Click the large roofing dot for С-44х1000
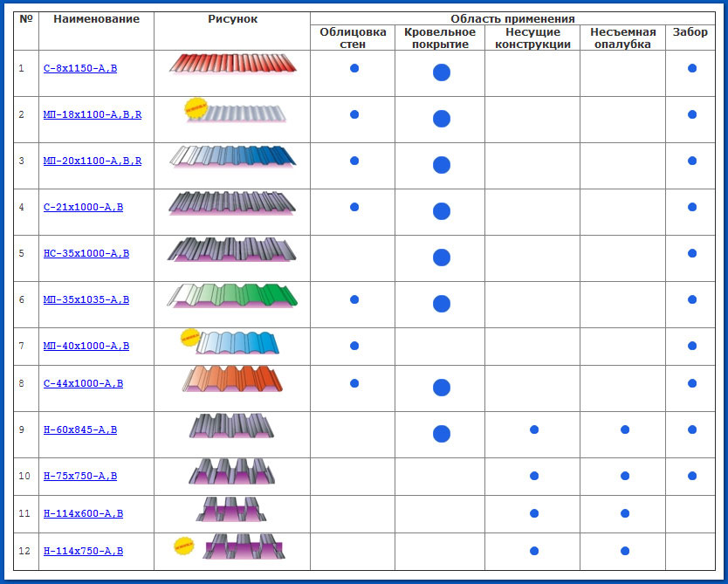Viewport: 728px width, 584px height. click(442, 388)
